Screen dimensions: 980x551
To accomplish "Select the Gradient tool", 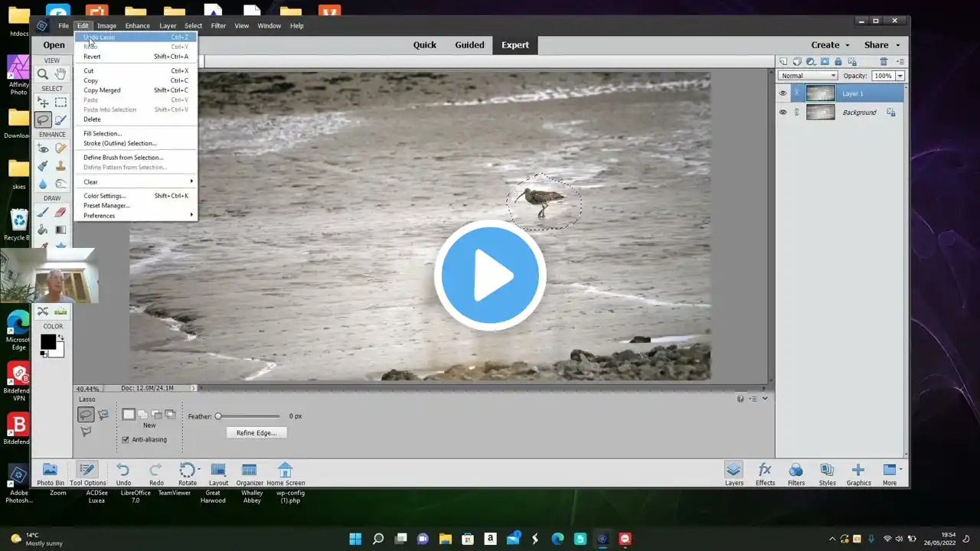I will (x=60, y=230).
